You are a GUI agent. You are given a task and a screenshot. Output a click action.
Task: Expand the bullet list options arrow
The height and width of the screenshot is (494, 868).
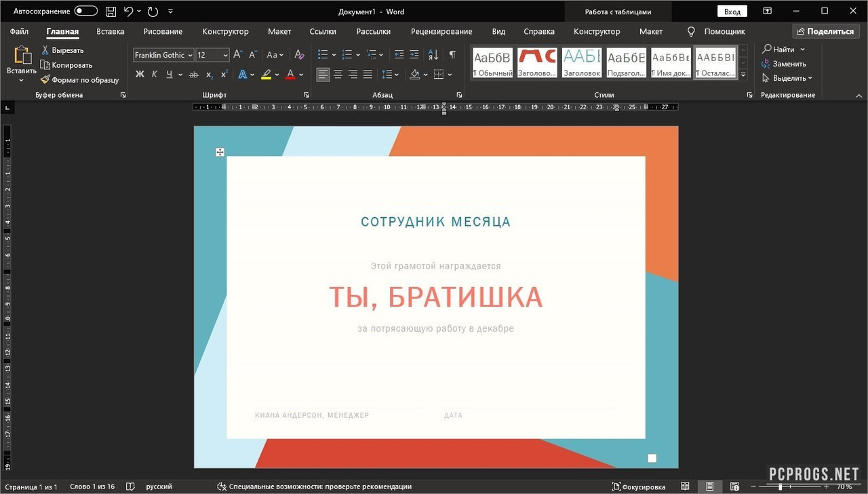coord(334,55)
